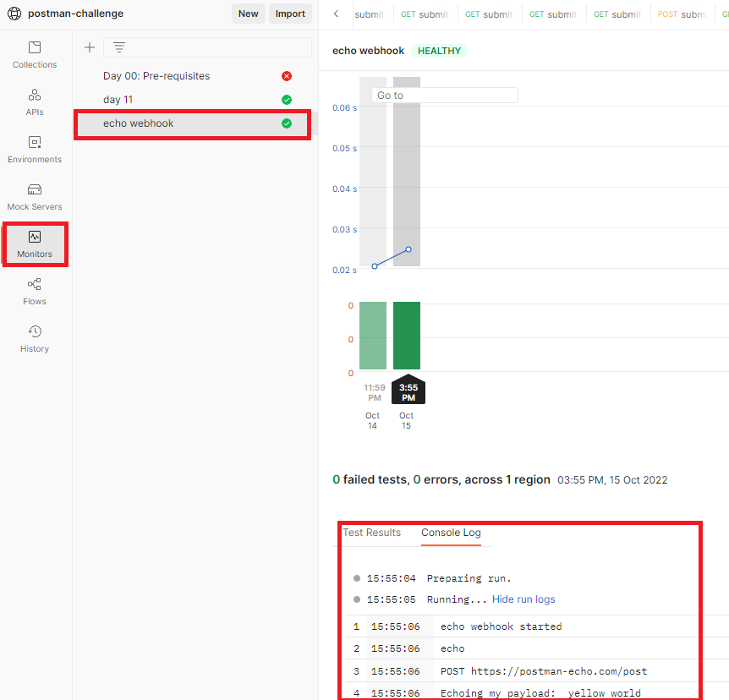Click the Oct 14 response time data point
The height and width of the screenshot is (700, 729).
point(375,266)
